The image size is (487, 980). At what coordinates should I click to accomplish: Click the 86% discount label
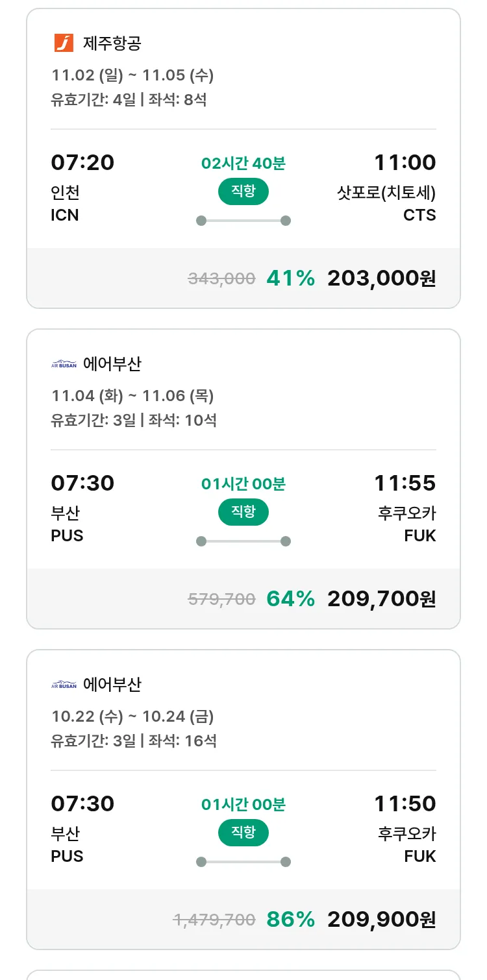click(290, 920)
